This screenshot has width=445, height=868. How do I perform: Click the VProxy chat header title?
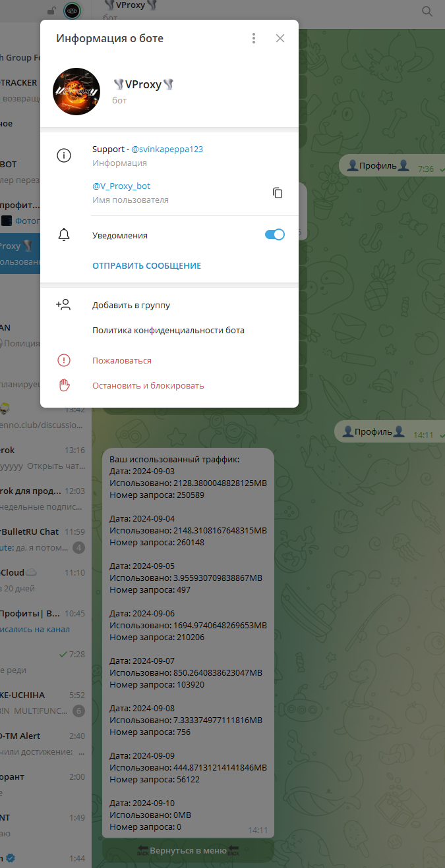tap(131, 5)
